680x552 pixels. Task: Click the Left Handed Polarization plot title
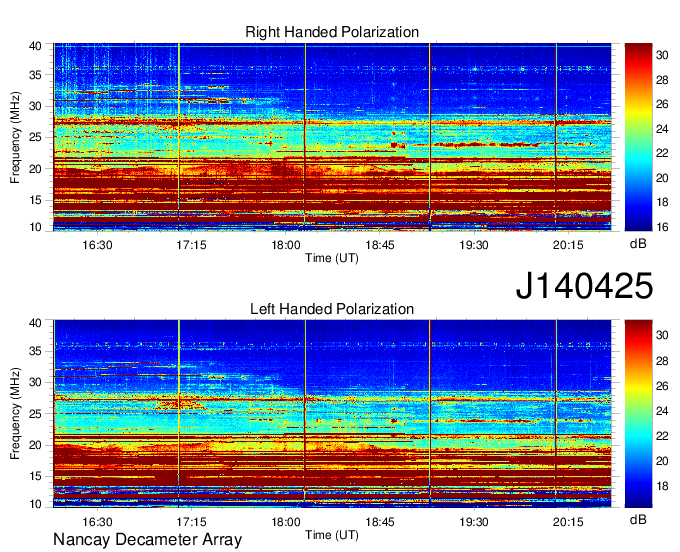point(332,309)
